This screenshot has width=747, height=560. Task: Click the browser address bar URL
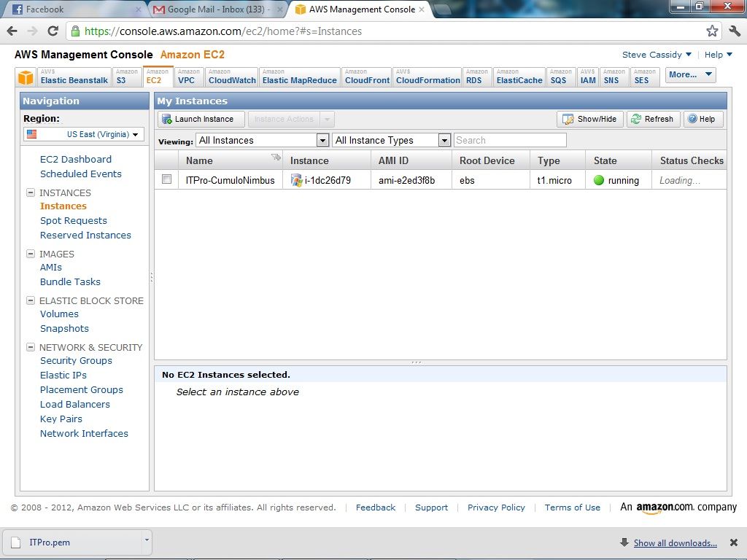[x=223, y=31]
